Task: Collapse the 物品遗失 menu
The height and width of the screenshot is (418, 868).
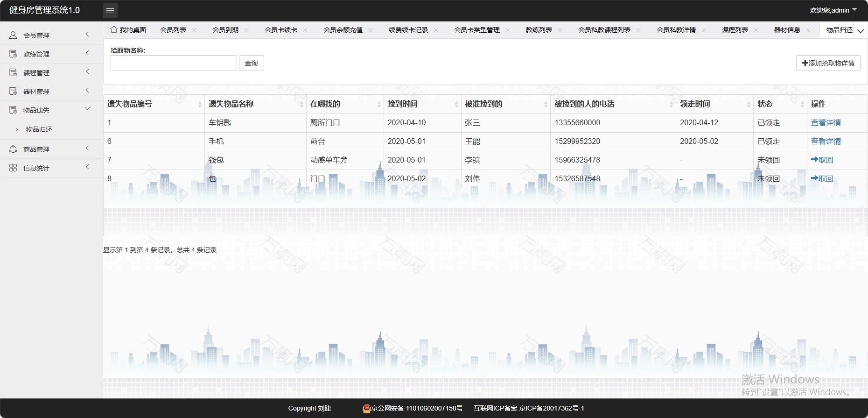Action: [x=87, y=109]
